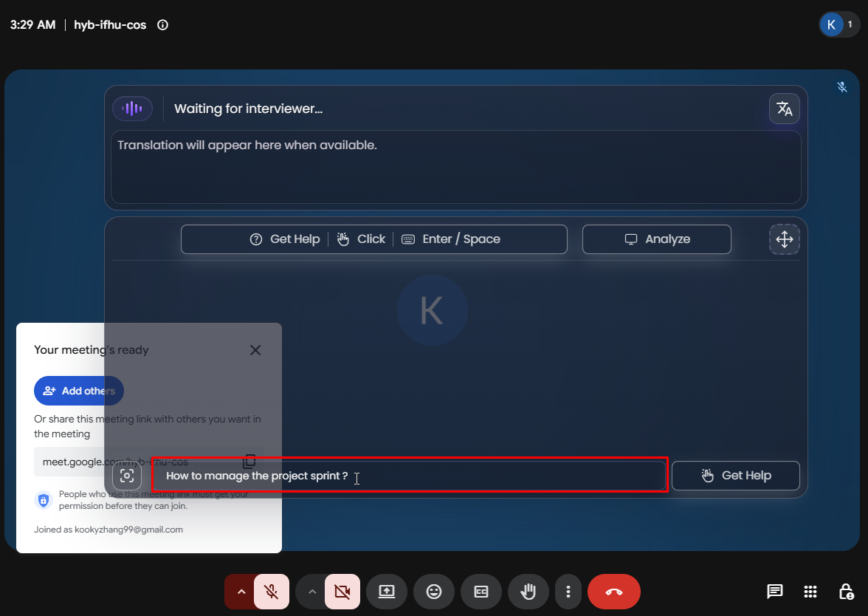
Task: Click the Analyze button
Action: point(657,239)
